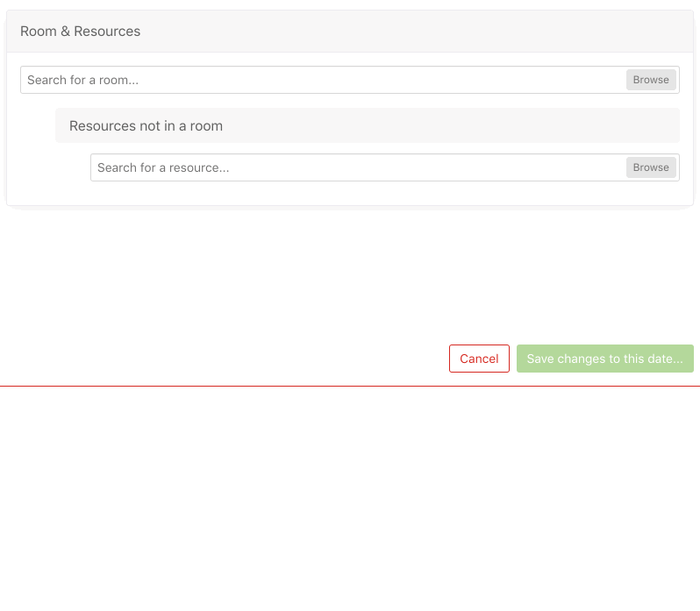Save the changes using the green button
Viewport: 700px width, 611px height.
[x=604, y=359]
